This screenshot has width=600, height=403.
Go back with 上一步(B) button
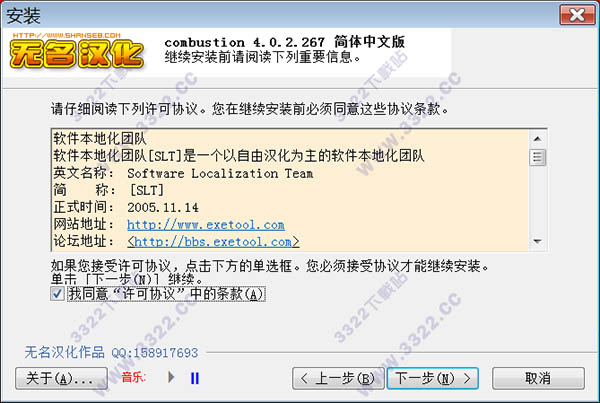338,379
